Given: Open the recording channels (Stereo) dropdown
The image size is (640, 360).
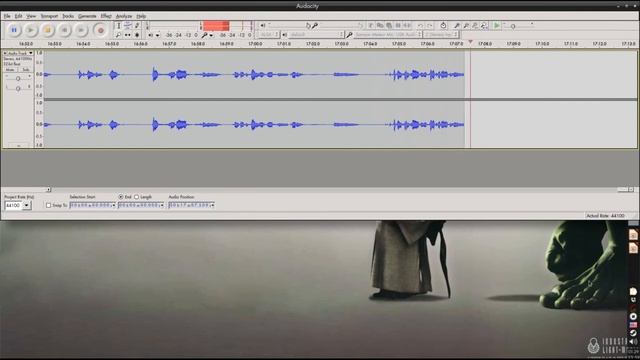Looking at the screenshot, I should pyautogui.click(x=441, y=35).
